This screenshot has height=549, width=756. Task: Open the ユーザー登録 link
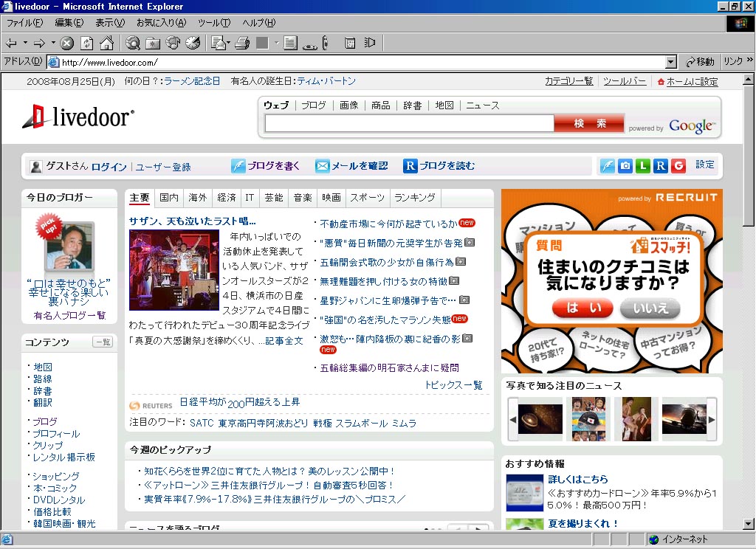(163, 167)
